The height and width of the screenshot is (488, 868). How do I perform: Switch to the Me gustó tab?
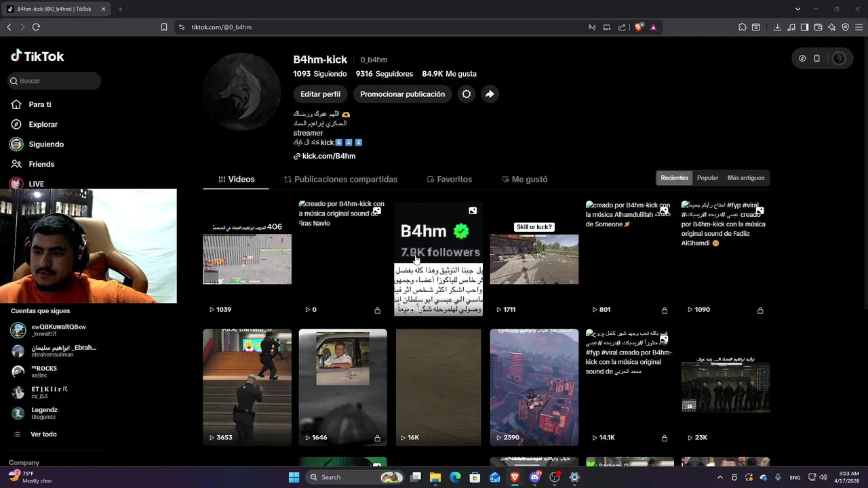524,180
